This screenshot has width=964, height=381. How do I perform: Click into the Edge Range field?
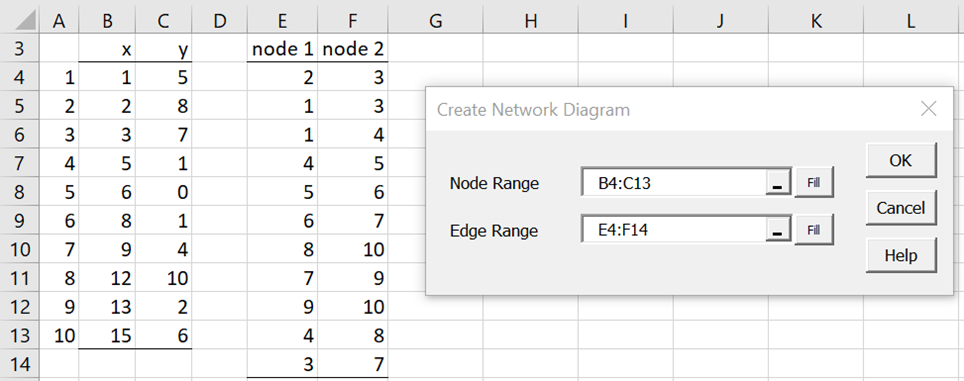point(674,230)
